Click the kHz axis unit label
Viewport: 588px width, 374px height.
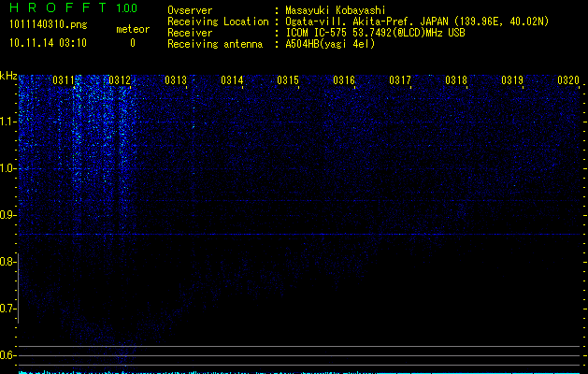[x=8, y=76]
